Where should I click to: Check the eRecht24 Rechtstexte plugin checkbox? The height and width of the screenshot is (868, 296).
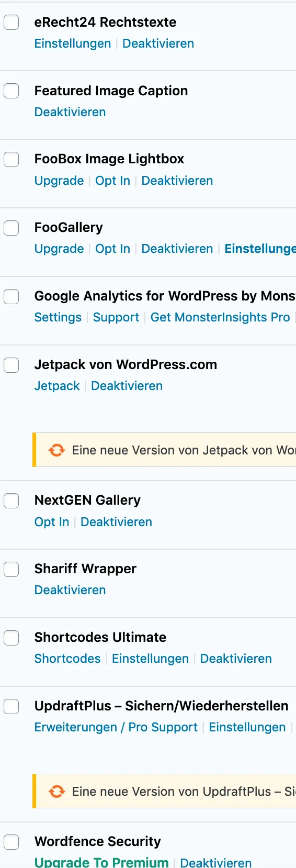click(x=12, y=23)
